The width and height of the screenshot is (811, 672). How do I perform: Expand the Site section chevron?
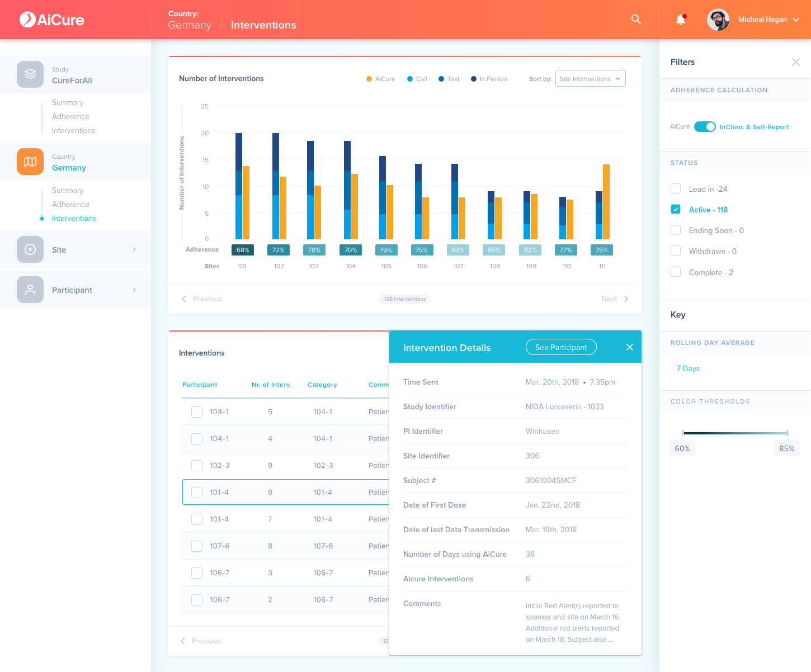pos(134,249)
